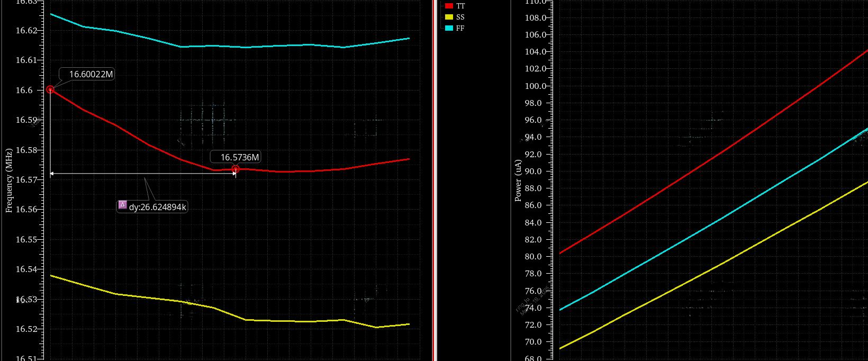Screen dimensions: 868x361
Task: Click the vertical divider between the plots
Action: [x=435, y=180]
